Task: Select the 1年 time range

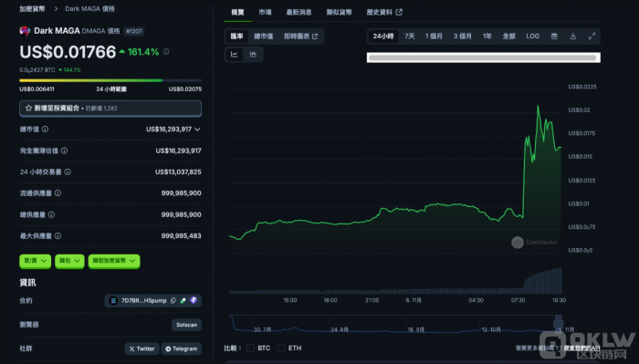Action: pyautogui.click(x=487, y=36)
